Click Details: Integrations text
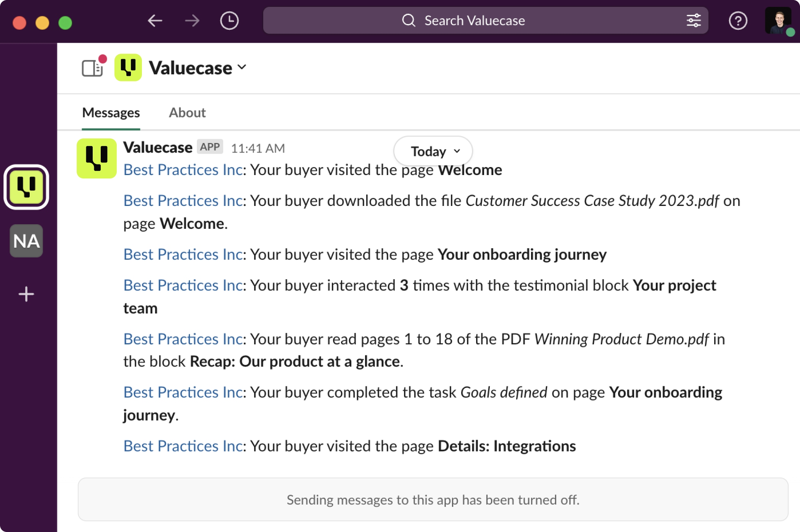This screenshot has width=800, height=532. tap(507, 446)
